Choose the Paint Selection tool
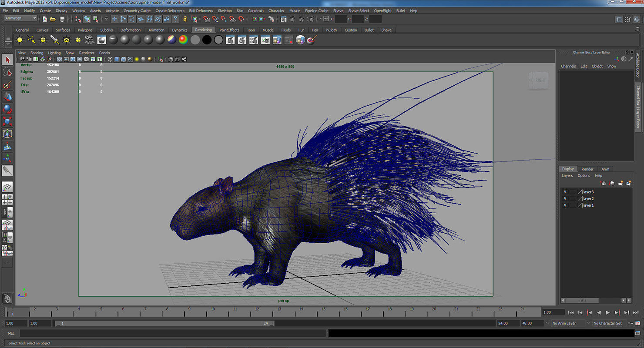This screenshot has height=348, width=644. coord(7,84)
